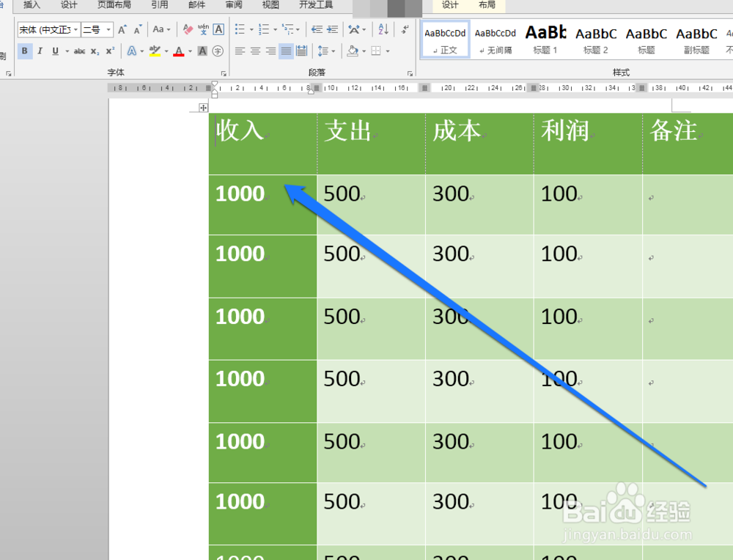Toggle bold formatting
This screenshot has width=733, height=560.
pyautogui.click(x=24, y=51)
